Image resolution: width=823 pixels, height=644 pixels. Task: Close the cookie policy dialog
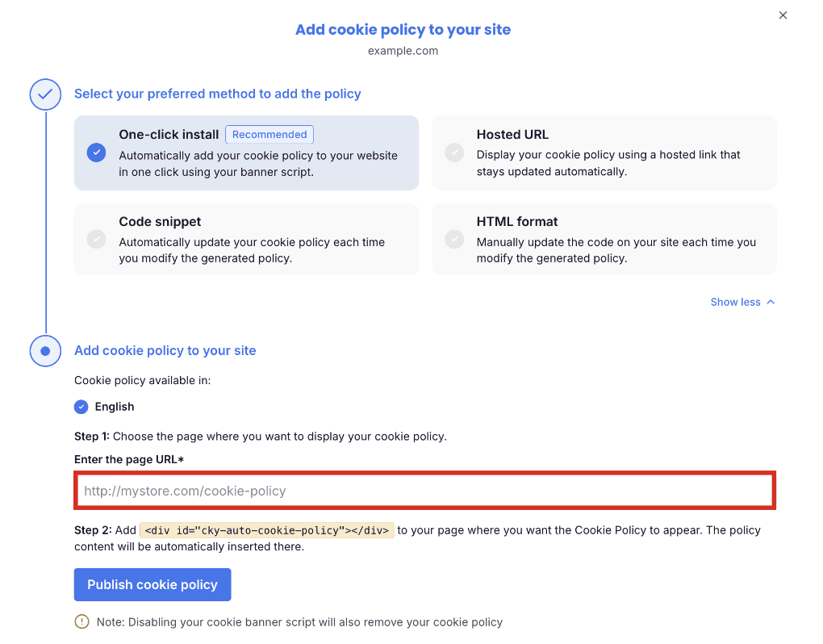point(783,15)
